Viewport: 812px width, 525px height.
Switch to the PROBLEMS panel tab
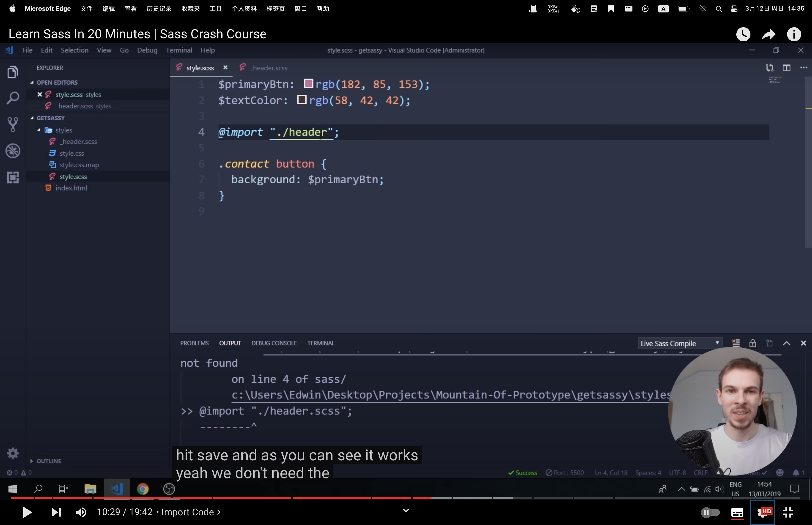[x=194, y=343]
